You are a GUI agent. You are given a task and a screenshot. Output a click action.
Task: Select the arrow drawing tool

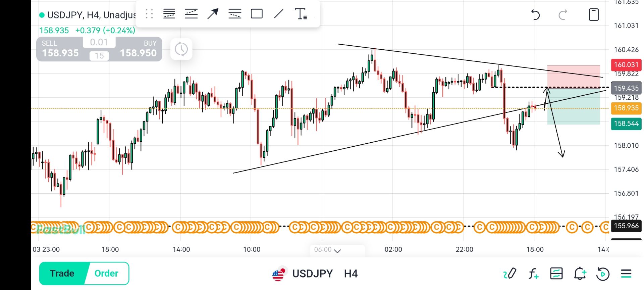pos(213,14)
